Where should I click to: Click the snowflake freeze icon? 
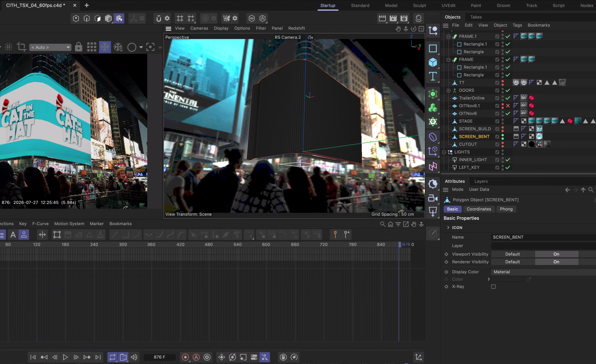tap(105, 47)
